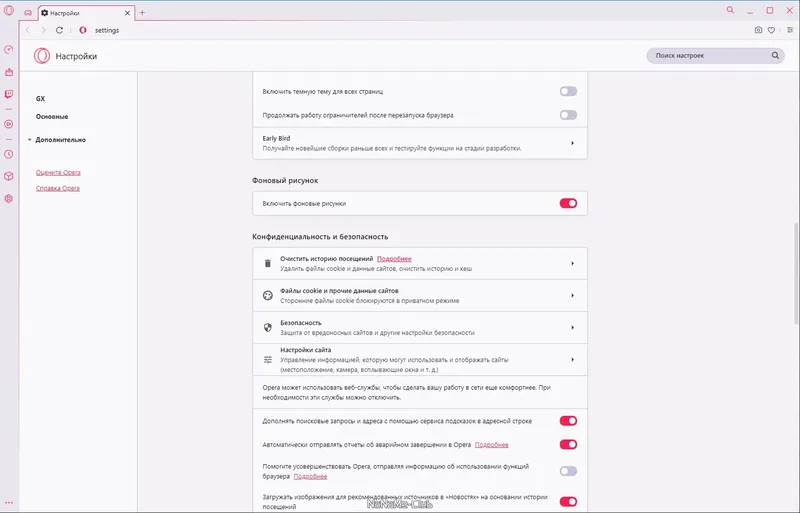Open a new tab with the plus button

click(x=142, y=13)
